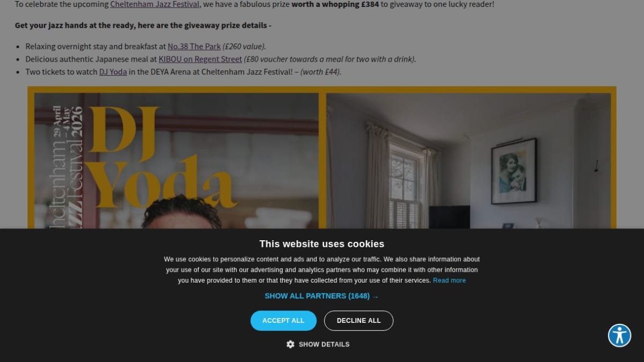Select the framed portrait in the bedroom photo
Screen dimensions: 644x362
point(514,171)
